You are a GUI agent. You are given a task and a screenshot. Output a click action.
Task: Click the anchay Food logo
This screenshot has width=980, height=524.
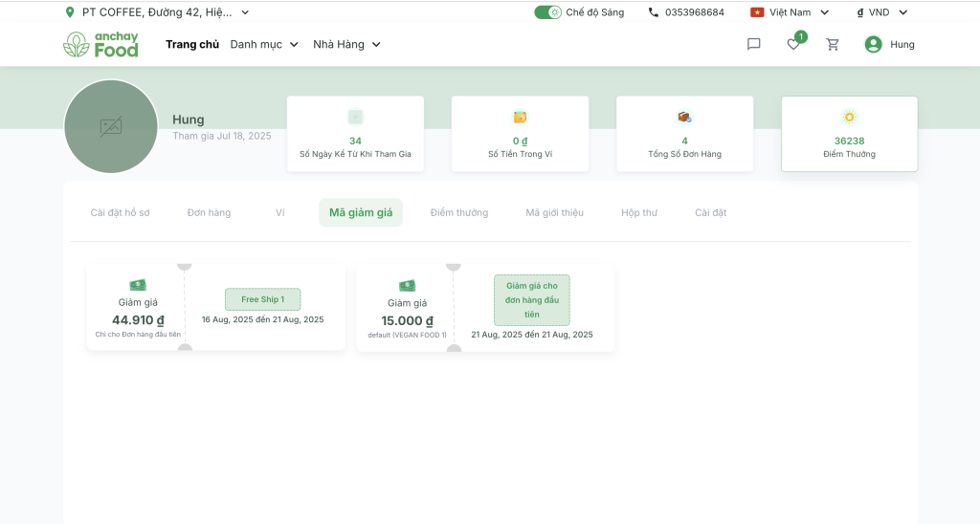(x=101, y=44)
